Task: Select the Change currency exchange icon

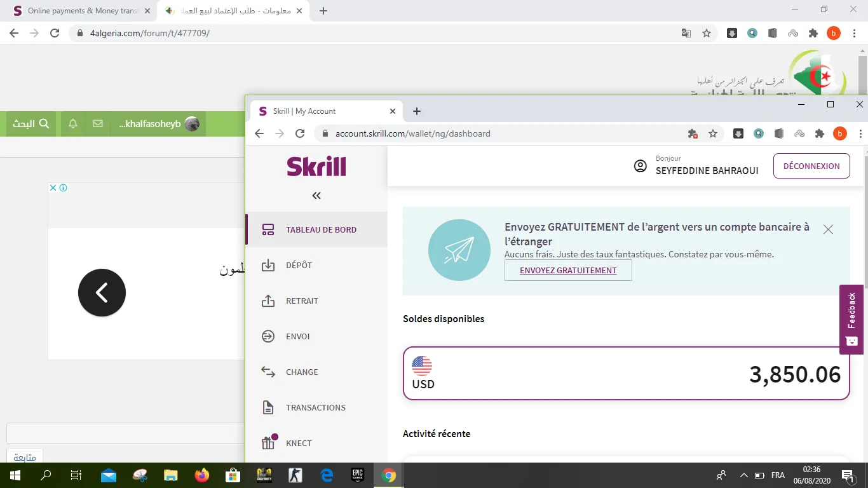Action: coord(268,372)
